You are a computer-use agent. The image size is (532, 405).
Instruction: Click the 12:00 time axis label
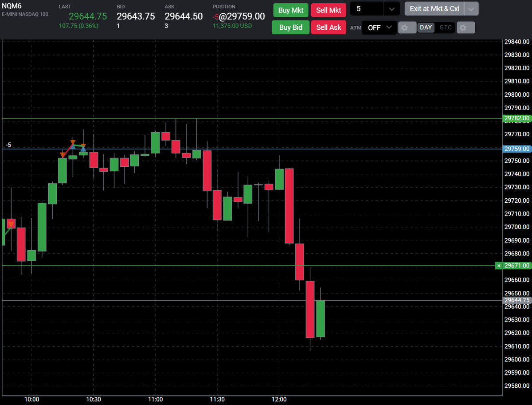pyautogui.click(x=279, y=399)
